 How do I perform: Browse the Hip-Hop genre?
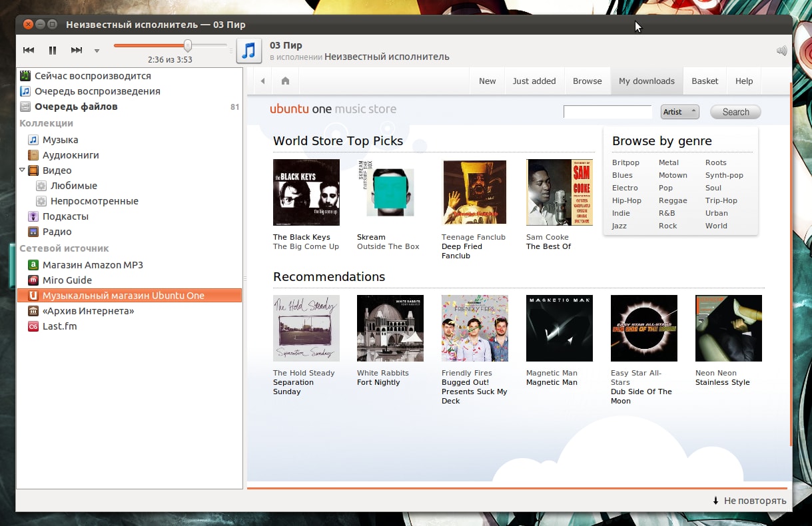[x=627, y=200]
